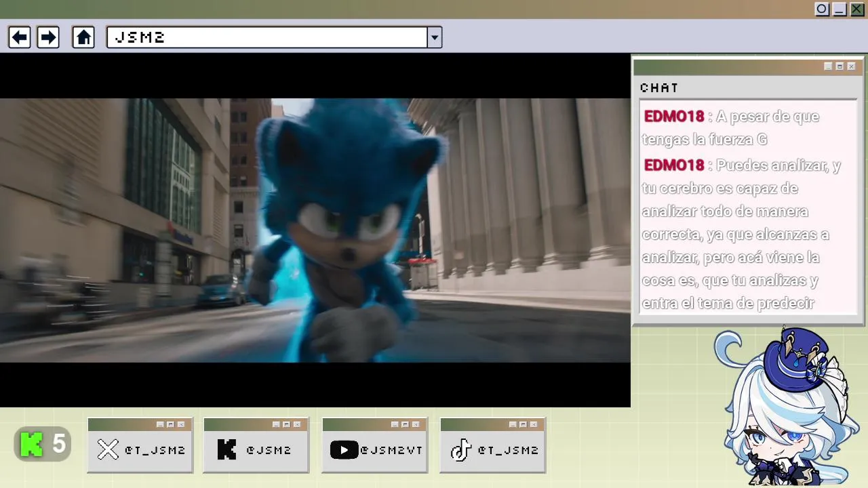Click the Kick logo beside @JSM2

point(226,449)
